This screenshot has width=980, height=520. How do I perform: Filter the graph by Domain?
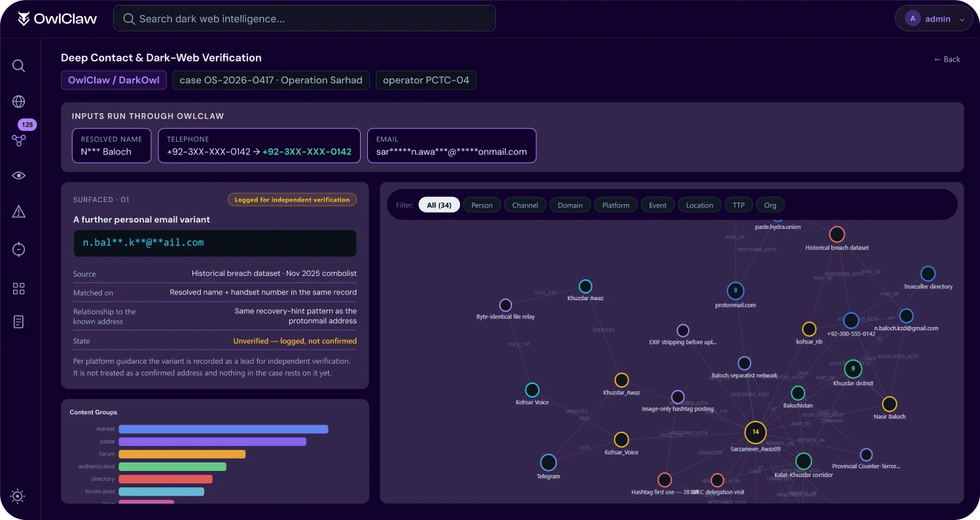coord(570,205)
